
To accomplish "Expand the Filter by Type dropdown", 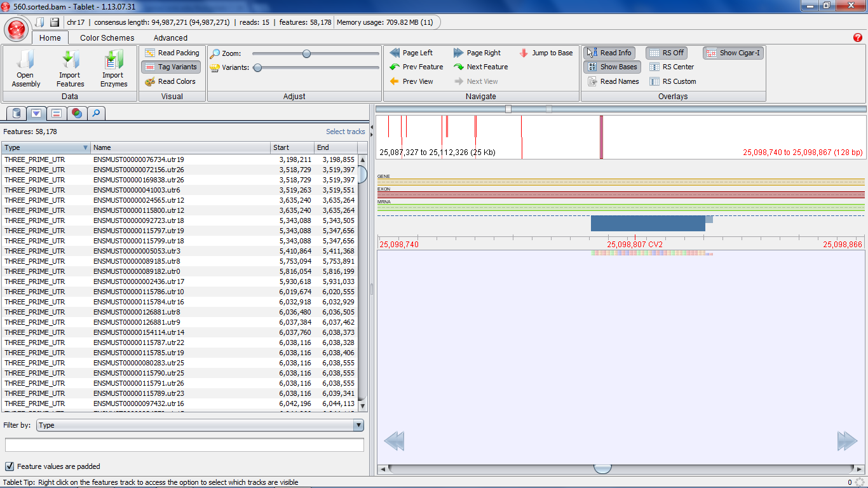I will (200, 426).
